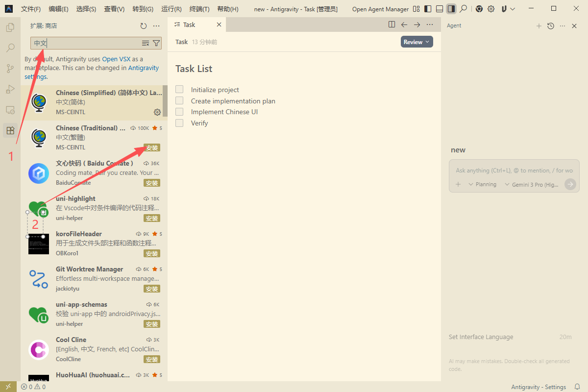The image size is (588, 392).
Task: Expand the Planning mode dropdown
Action: tap(482, 184)
